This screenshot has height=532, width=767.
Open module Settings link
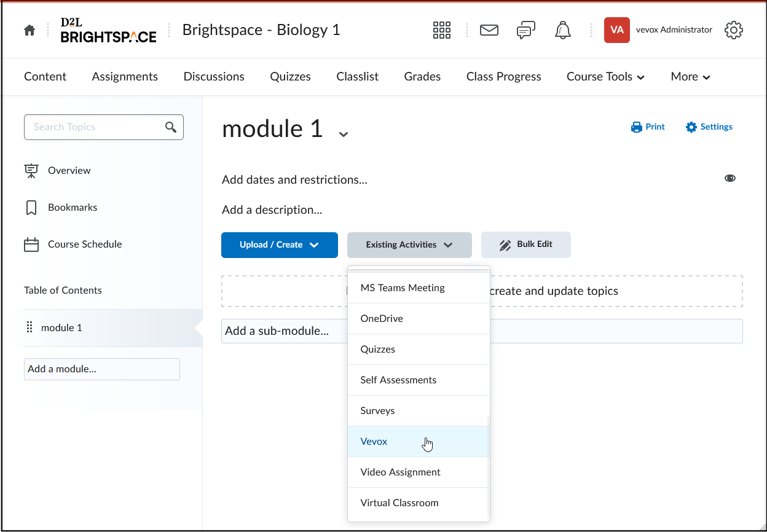point(709,127)
